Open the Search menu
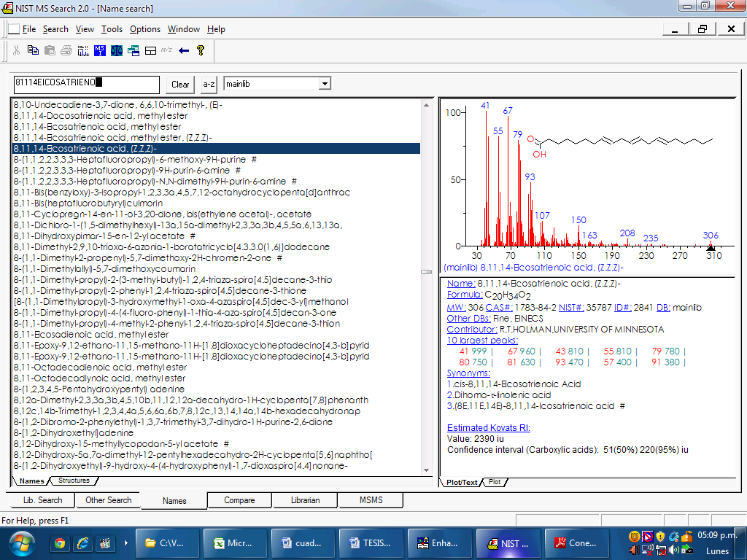 tap(55, 29)
